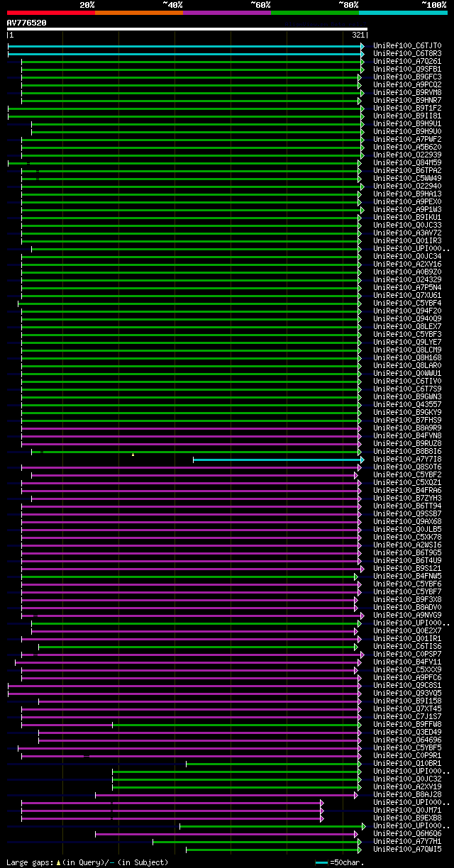Select the UniRef100_Q10BR1 label
This screenshot has width=454, height=868.
(407, 764)
